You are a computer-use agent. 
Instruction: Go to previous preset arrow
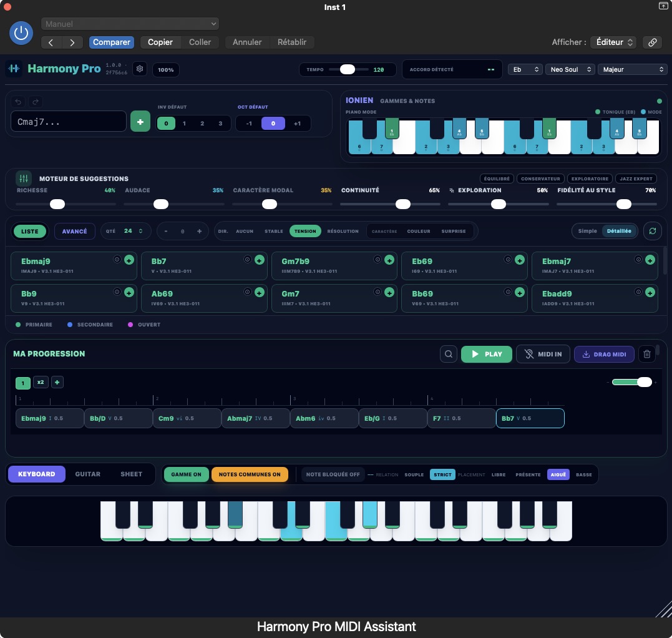click(x=51, y=42)
